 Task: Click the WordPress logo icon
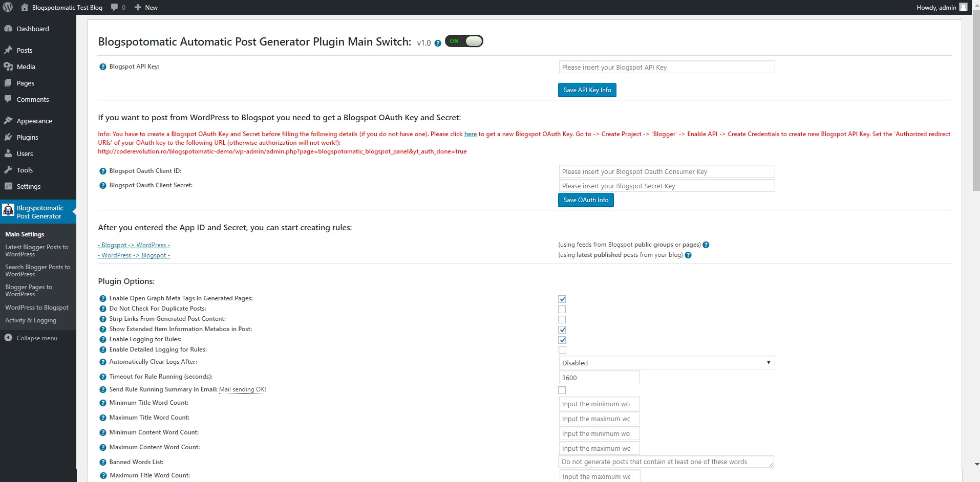[8, 7]
